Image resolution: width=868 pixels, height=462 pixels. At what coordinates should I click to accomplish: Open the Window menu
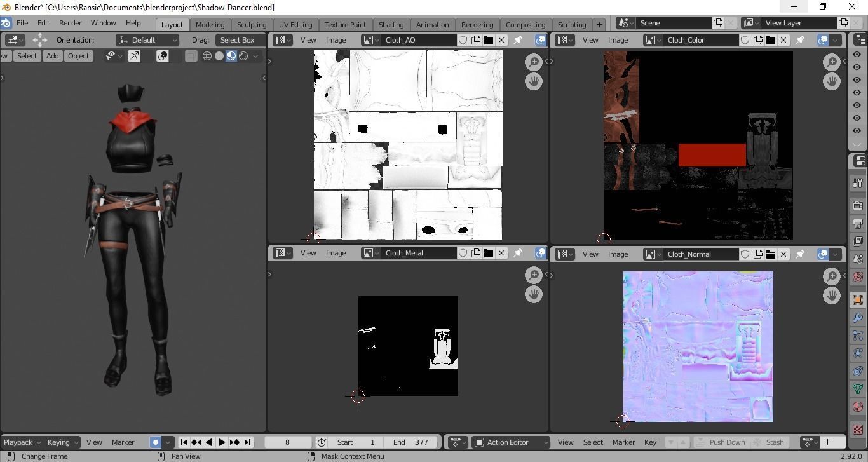pos(103,23)
